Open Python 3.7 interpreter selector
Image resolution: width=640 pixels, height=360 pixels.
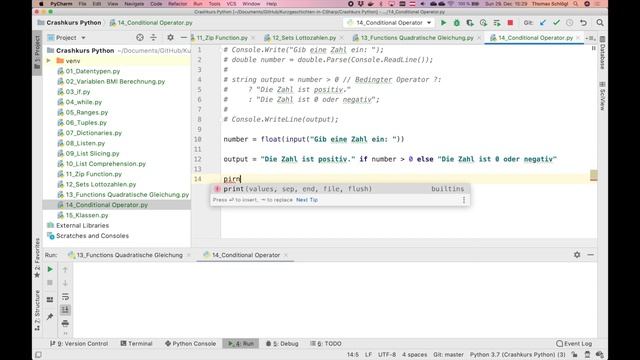pyautogui.click(x=517, y=355)
